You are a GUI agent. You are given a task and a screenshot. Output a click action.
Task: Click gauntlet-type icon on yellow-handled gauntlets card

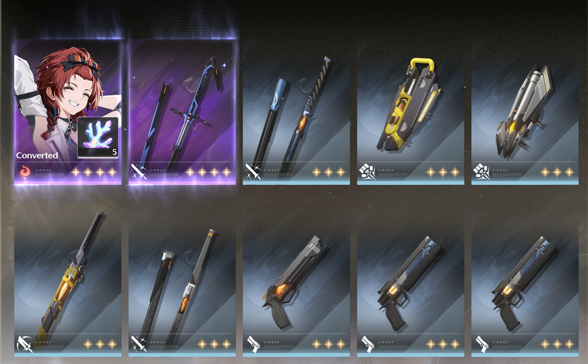367,172
